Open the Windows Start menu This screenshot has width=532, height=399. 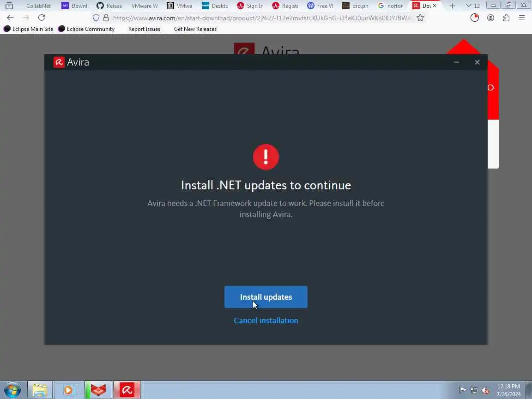click(12, 390)
